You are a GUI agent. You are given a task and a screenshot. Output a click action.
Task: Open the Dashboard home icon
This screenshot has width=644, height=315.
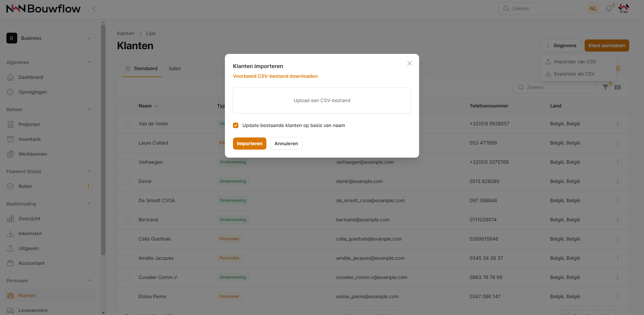10,77
